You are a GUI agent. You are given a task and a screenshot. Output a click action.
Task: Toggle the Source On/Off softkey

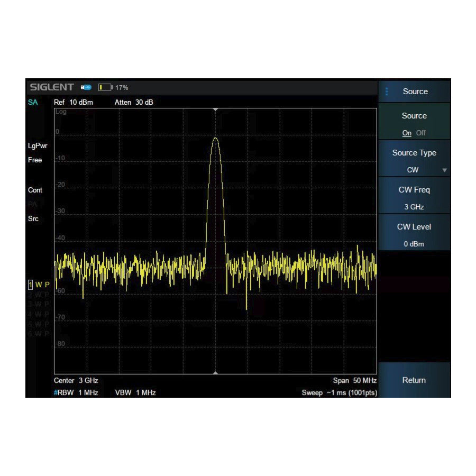pyautogui.click(x=414, y=122)
